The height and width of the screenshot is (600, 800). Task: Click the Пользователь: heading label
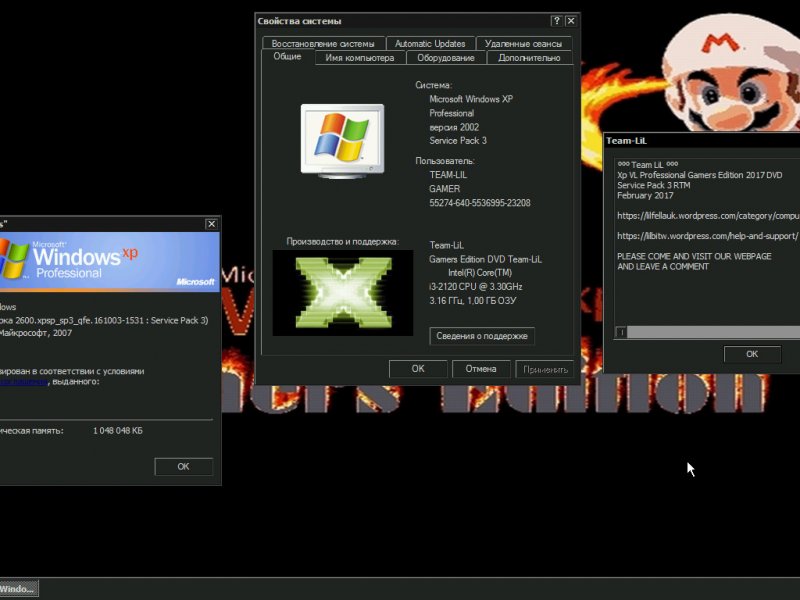[444, 161]
